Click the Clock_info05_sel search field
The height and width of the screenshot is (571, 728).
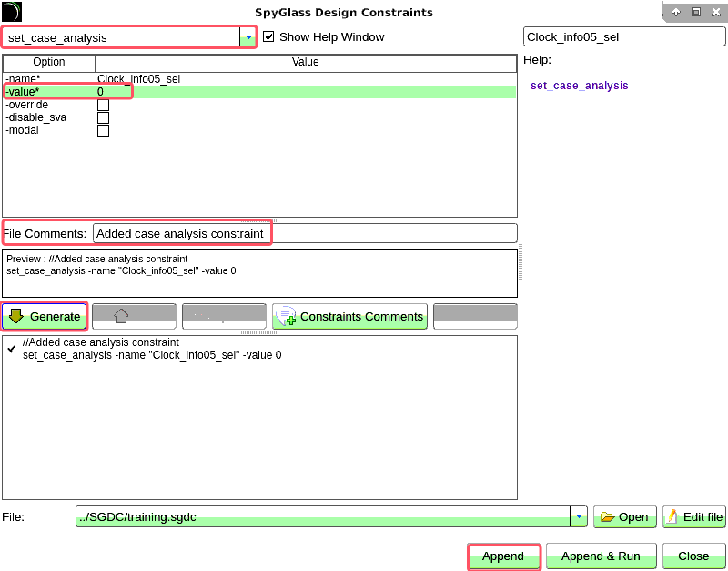coord(624,37)
